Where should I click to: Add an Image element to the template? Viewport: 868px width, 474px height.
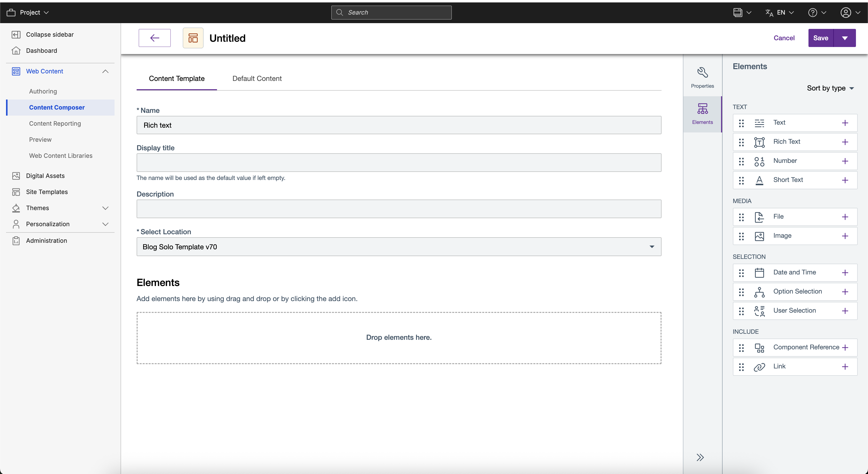(845, 236)
